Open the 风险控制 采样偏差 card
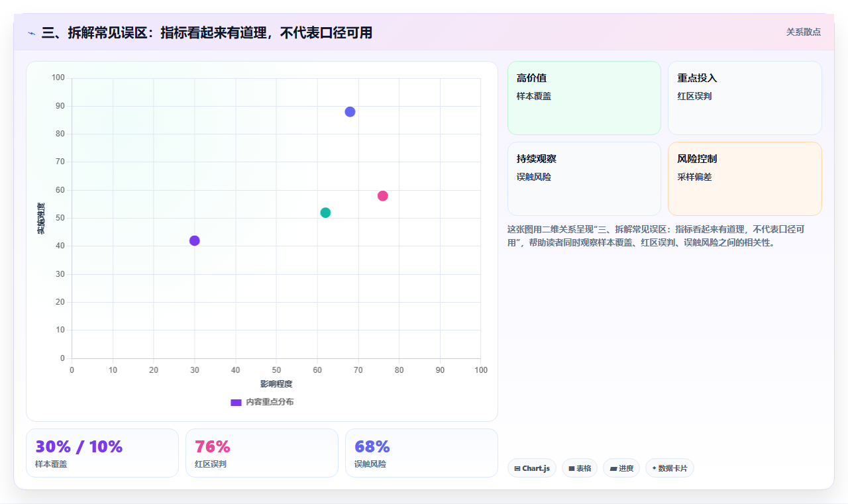848x504 pixels. (x=745, y=179)
